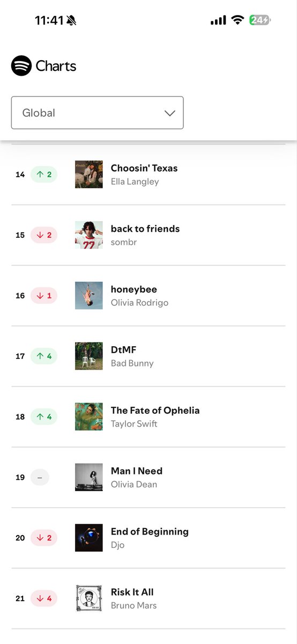This screenshot has height=644, width=297.
Task: Tap the Risk It All cover art
Action: pyautogui.click(x=89, y=599)
